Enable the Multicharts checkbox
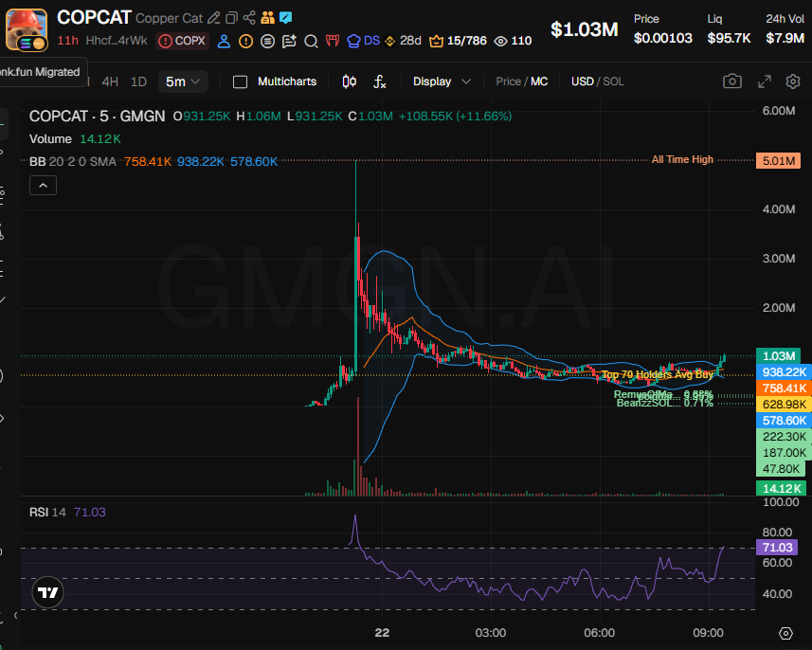This screenshot has height=650, width=812. tap(240, 81)
